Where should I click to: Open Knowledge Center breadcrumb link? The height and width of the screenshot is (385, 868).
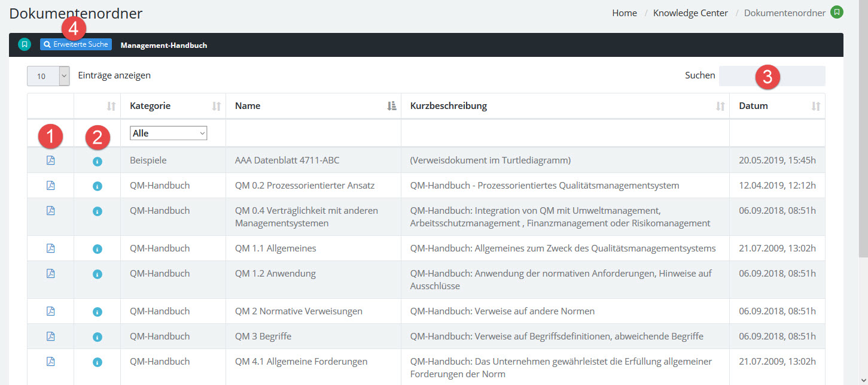pyautogui.click(x=690, y=13)
